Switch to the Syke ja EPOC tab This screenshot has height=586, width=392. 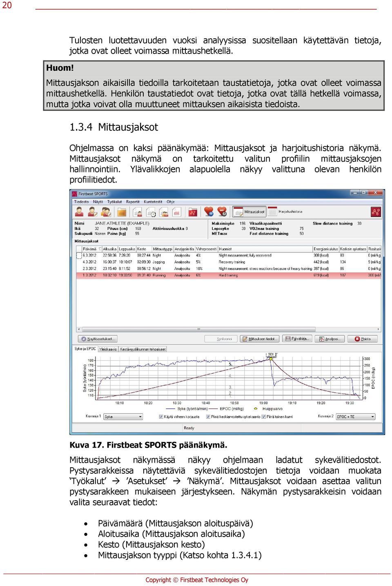85,349
